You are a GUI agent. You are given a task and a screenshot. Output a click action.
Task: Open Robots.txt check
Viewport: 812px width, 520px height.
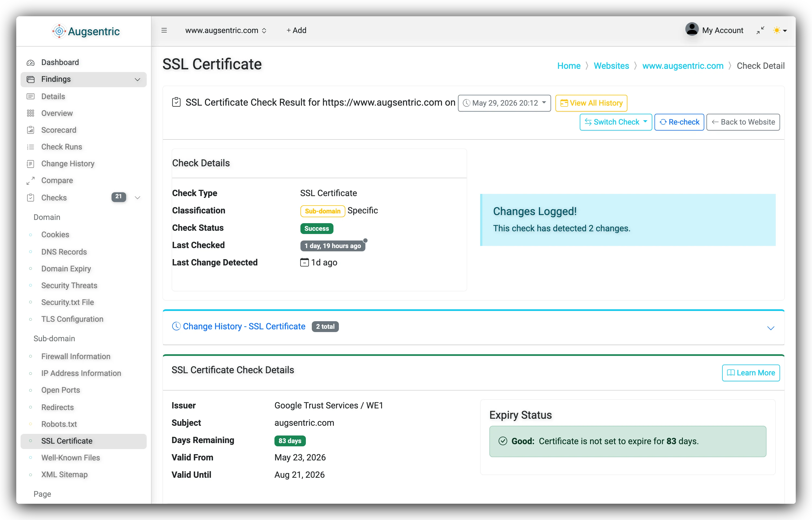click(x=84, y=424)
